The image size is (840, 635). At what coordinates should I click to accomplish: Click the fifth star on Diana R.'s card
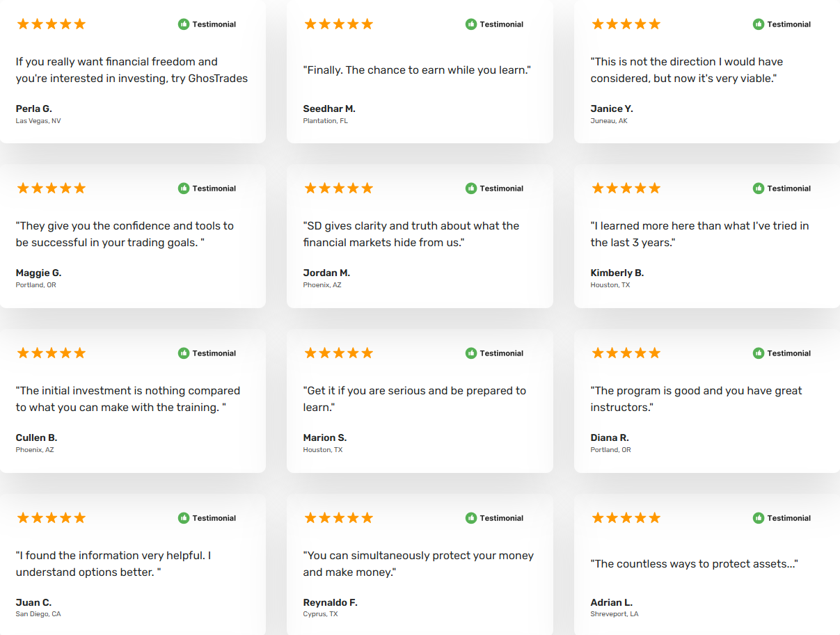coord(654,353)
